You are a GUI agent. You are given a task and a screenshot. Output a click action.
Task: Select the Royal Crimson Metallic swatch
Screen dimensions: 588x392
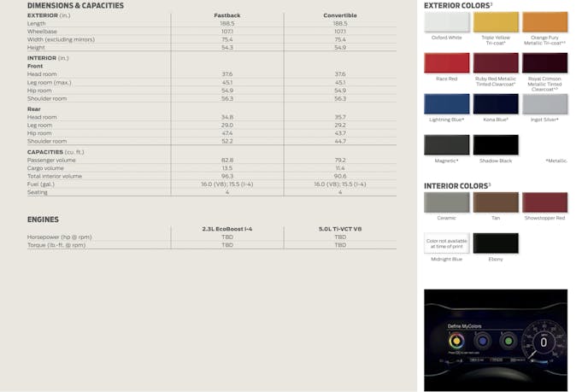pyautogui.click(x=544, y=63)
